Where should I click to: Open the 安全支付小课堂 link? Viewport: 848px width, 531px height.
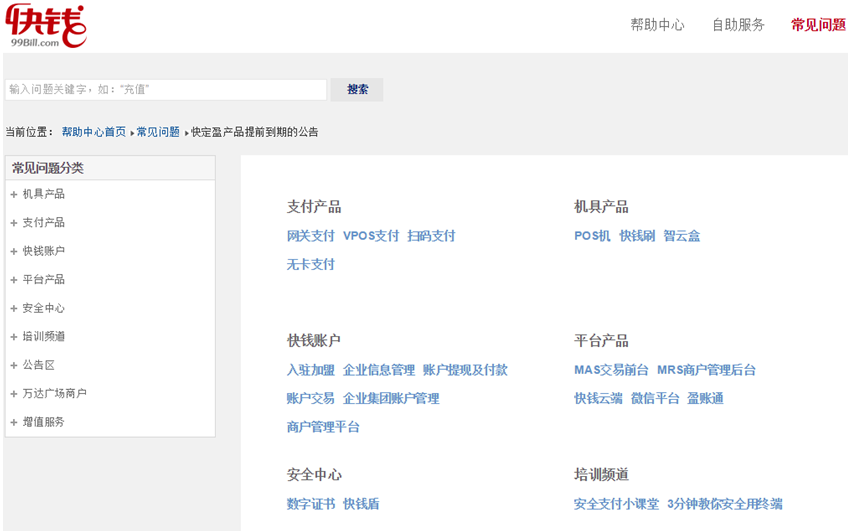[617, 504]
